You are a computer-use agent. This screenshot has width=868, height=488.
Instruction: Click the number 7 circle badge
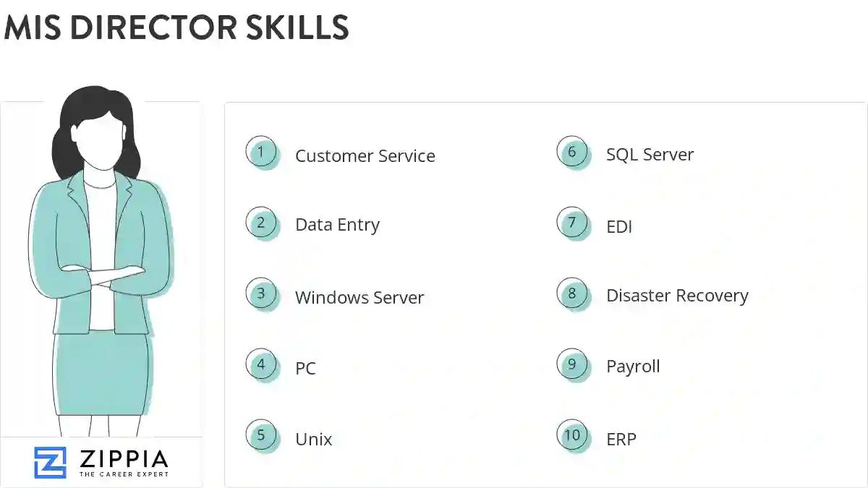click(573, 223)
